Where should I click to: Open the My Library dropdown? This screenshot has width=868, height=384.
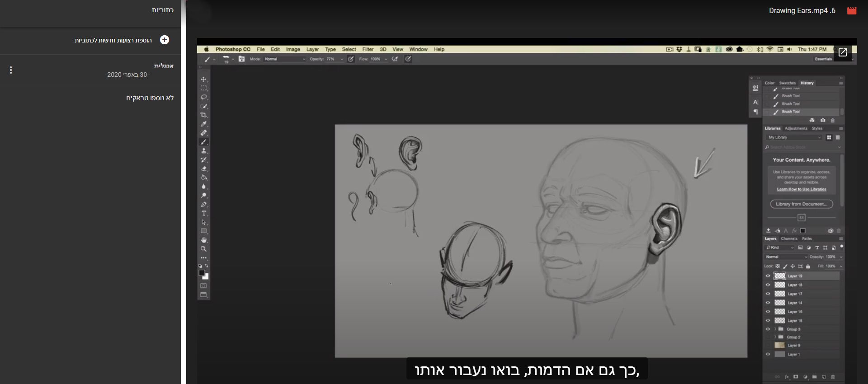pyautogui.click(x=794, y=137)
